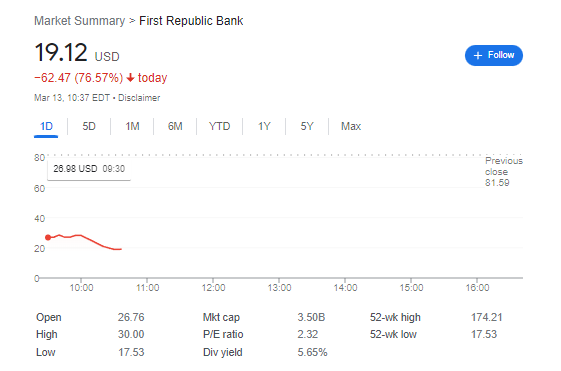
Task: Show the Max time range
Action: point(351,126)
